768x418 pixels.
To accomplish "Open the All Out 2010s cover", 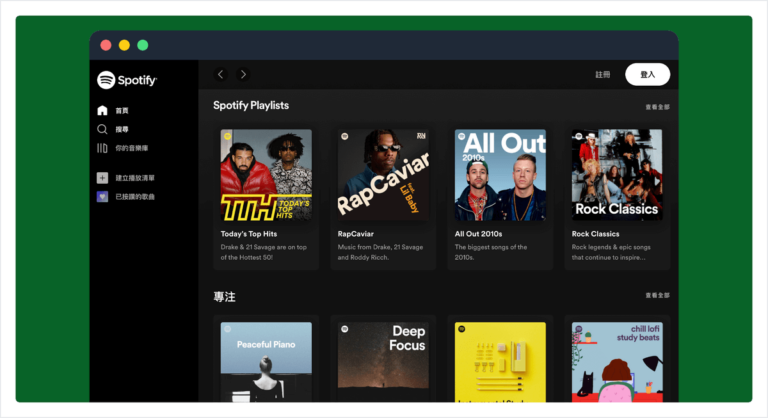I will point(500,175).
